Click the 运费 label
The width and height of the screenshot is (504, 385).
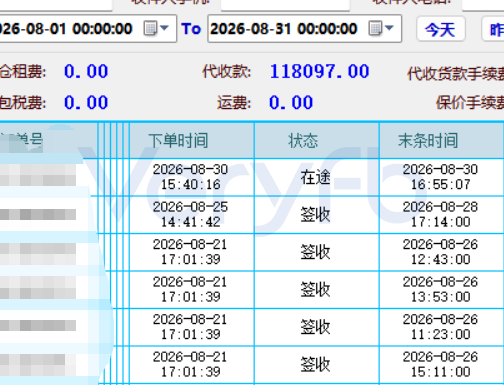pos(234,102)
